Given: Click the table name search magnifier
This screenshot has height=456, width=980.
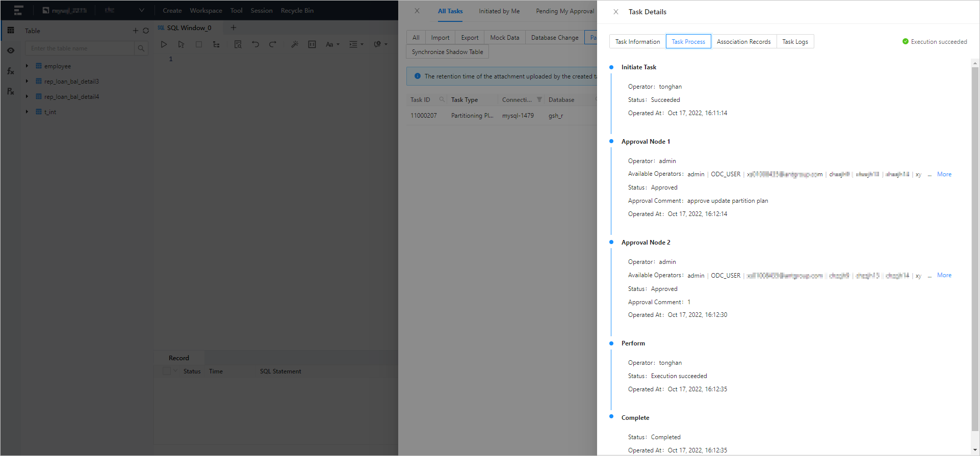Looking at the screenshot, I should [x=141, y=48].
